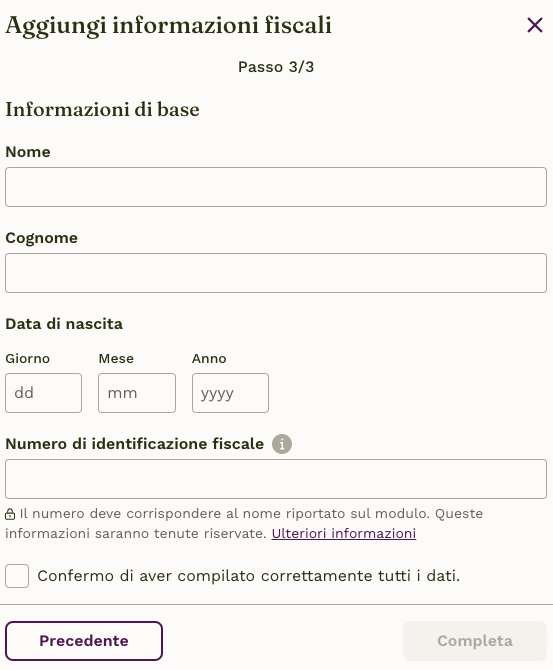Open the tax identification number info icon

tap(282, 444)
